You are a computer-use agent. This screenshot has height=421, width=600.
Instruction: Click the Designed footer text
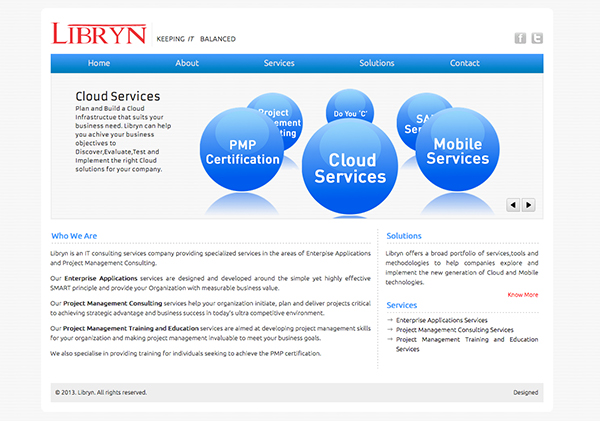[525, 392]
